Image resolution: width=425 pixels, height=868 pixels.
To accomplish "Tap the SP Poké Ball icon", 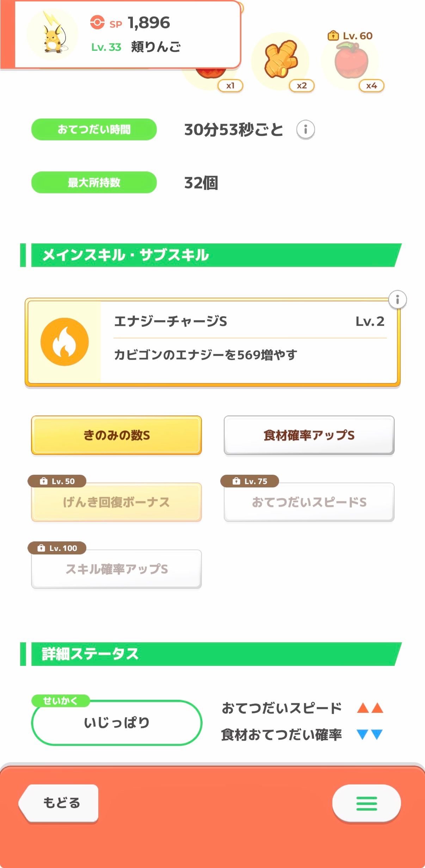I will [x=97, y=22].
